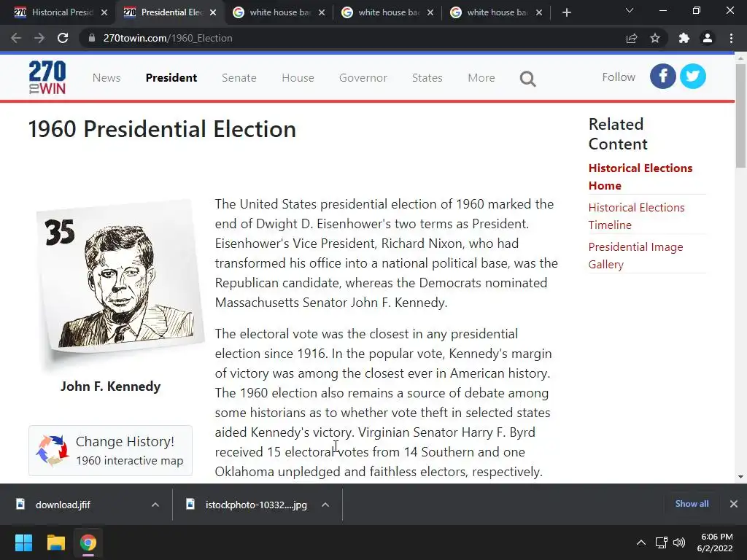Close the Presidential Election tab
The image size is (747, 560).
point(213,12)
